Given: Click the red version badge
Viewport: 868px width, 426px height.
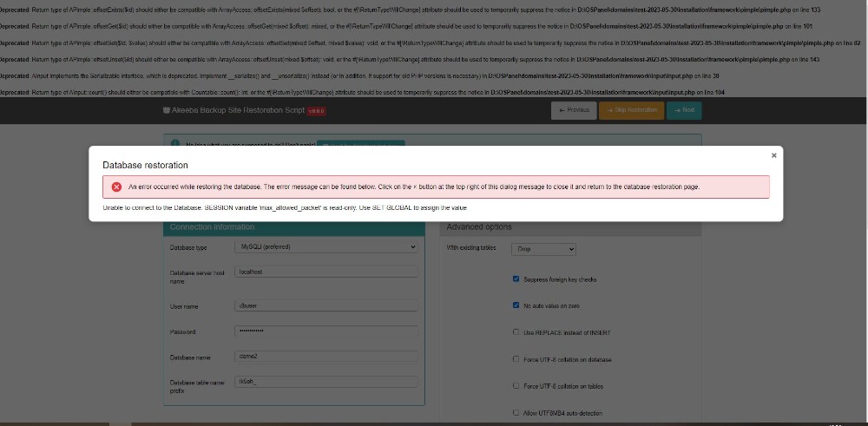Looking at the screenshot, I should pyautogui.click(x=314, y=111).
